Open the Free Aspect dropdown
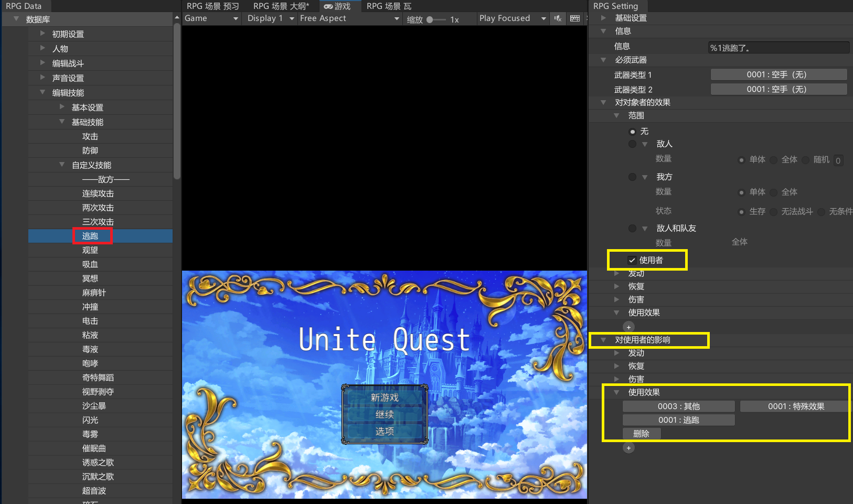 coord(349,18)
